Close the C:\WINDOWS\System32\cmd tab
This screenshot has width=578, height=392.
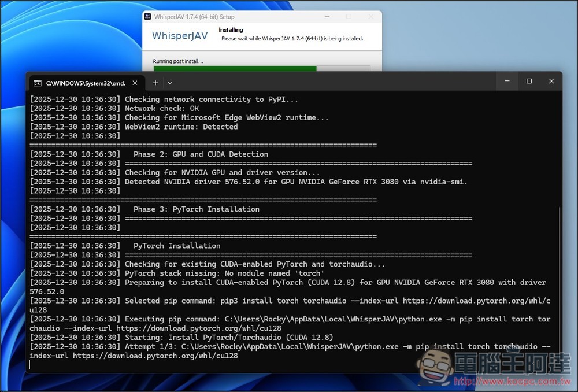[135, 83]
